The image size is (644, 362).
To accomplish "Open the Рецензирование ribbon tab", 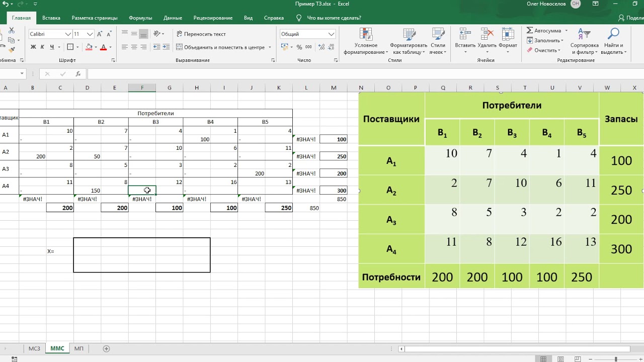I will point(213,18).
